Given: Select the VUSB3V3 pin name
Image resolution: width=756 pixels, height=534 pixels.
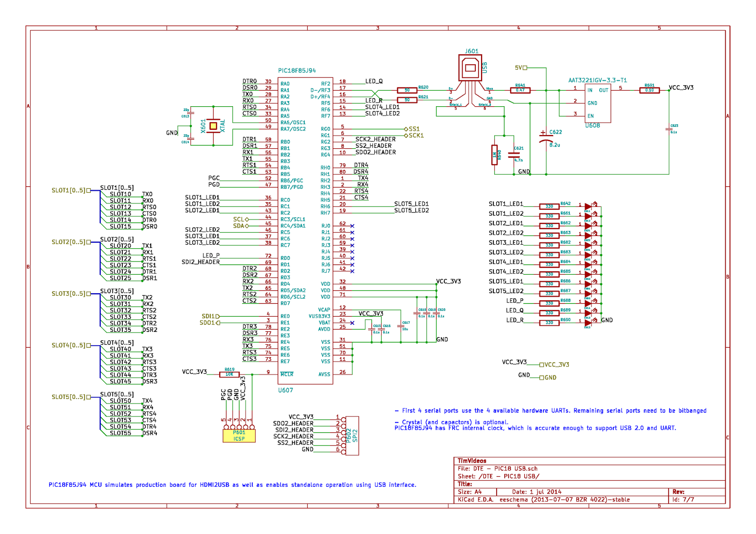Looking at the screenshot, I should [319, 316].
